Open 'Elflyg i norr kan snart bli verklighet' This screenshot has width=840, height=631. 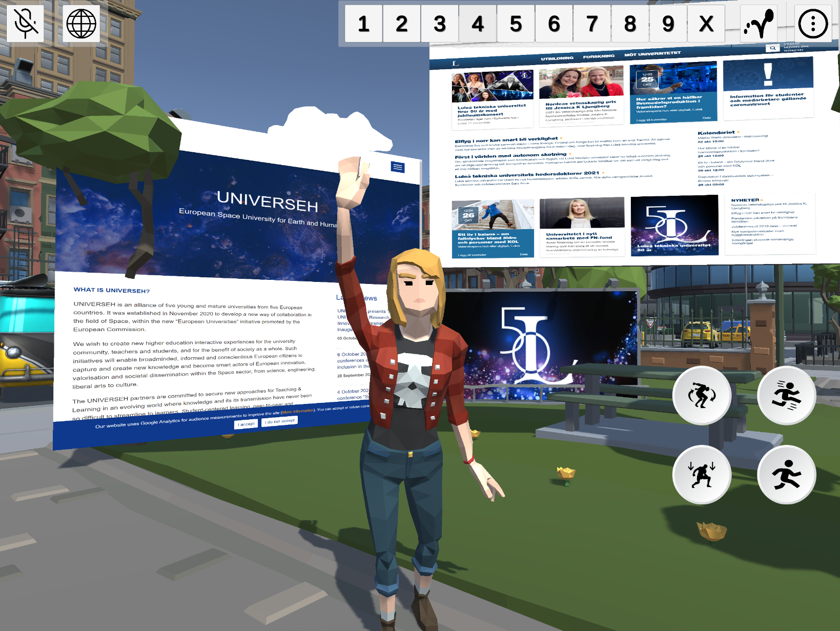[506, 140]
